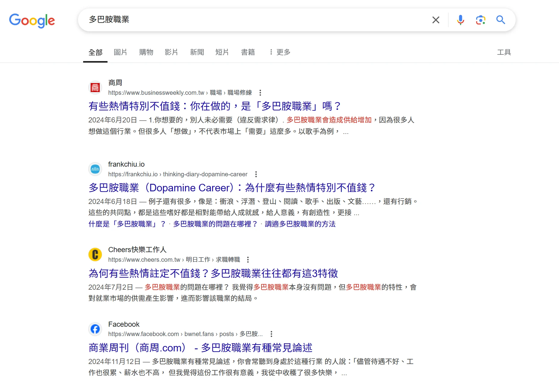559x392 pixels.
Task: Clear the search box text
Action: (x=436, y=20)
